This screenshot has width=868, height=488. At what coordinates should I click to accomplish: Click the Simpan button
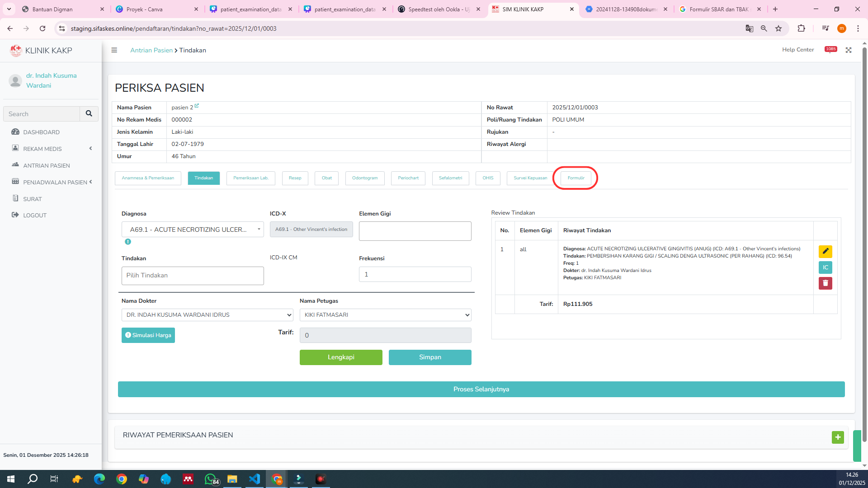(429, 357)
